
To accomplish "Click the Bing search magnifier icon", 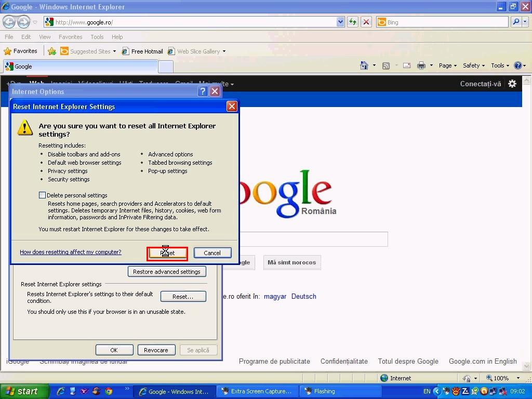I will pyautogui.click(x=516, y=22).
